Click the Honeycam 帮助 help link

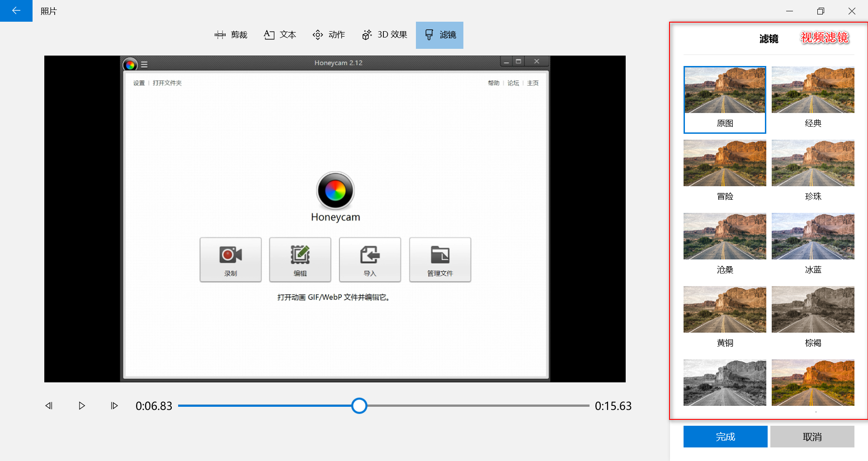[493, 83]
